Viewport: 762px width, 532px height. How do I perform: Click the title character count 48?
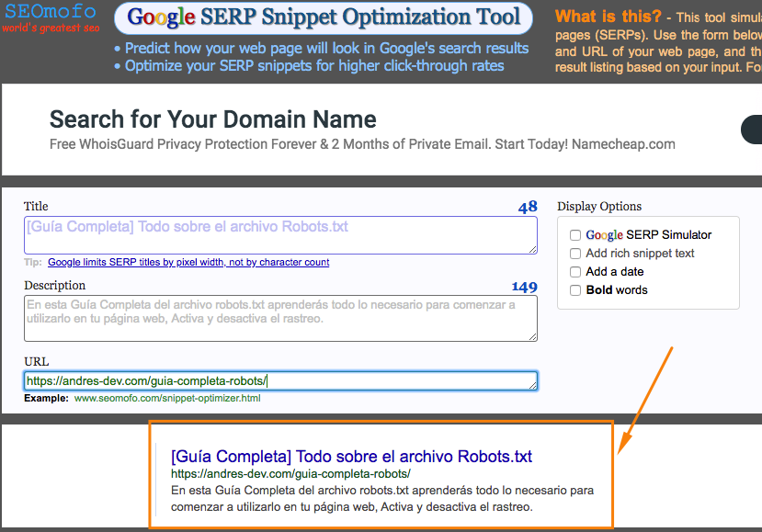point(528,207)
